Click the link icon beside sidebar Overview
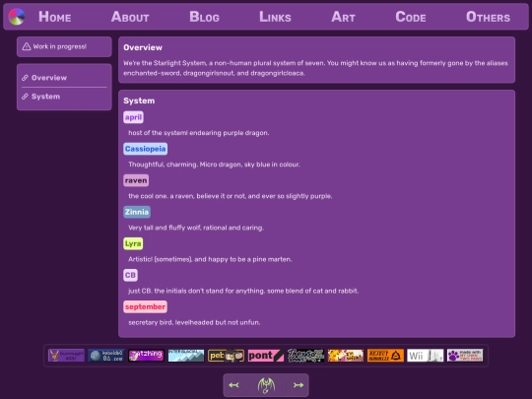532x399 pixels. pos(25,78)
